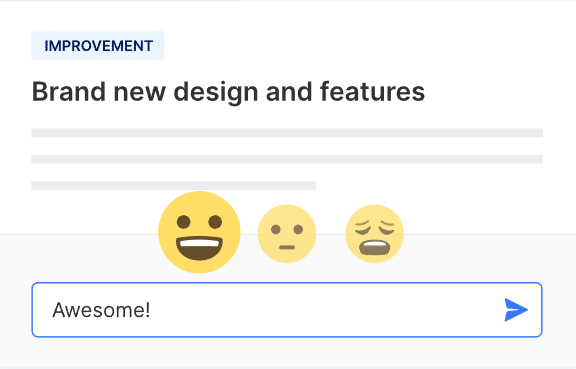Viewport: 576px width, 369px height.
Task: Click the word 'features' in the heading
Action: point(372,92)
